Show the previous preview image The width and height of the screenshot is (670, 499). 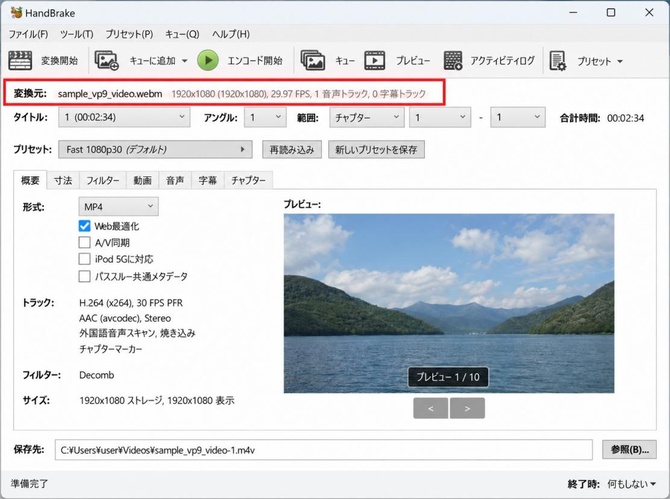tap(431, 408)
